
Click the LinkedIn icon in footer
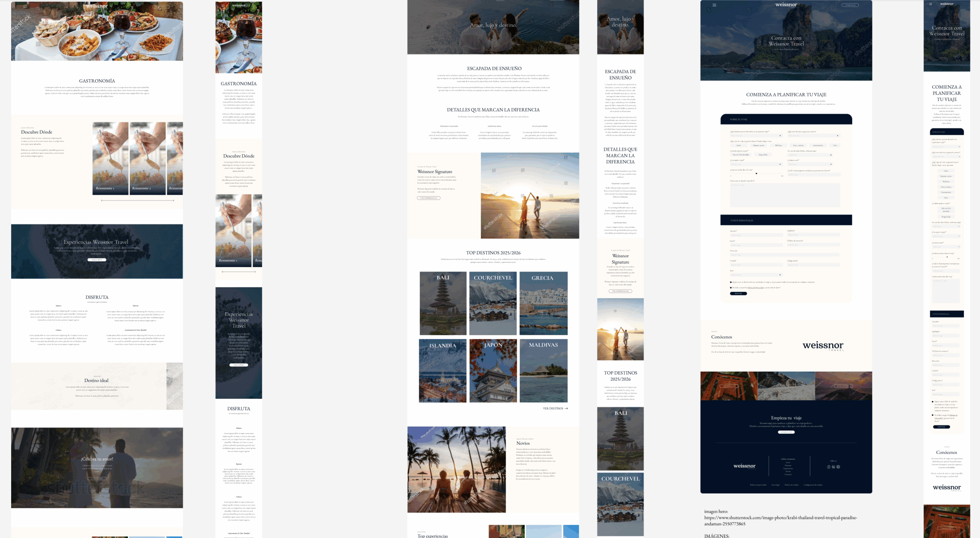pos(833,467)
